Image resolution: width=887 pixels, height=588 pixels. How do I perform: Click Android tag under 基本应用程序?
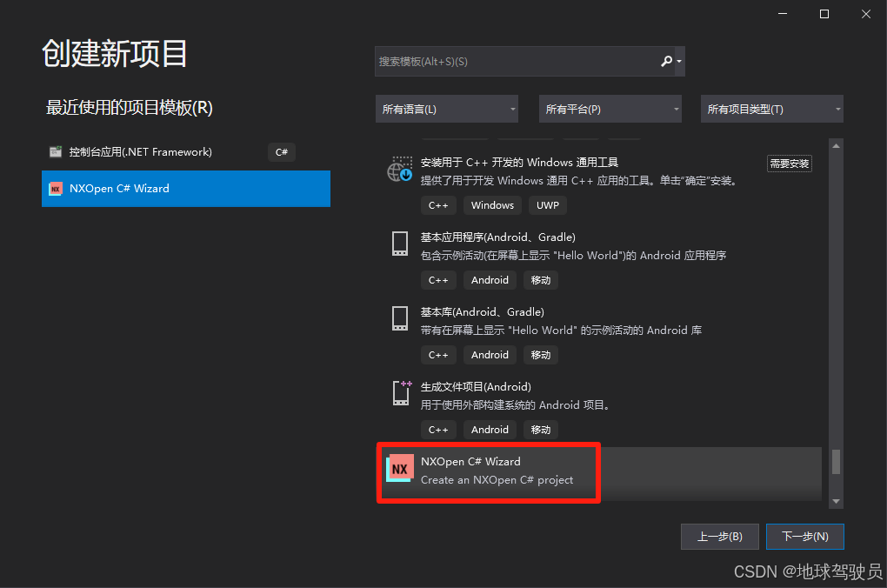[x=490, y=280]
